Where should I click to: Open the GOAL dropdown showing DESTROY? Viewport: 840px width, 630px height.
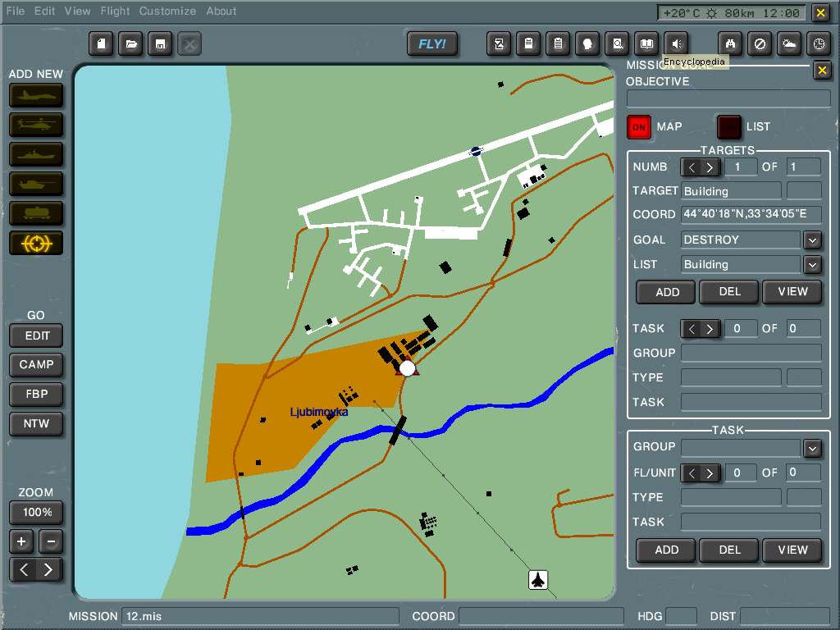pos(812,240)
